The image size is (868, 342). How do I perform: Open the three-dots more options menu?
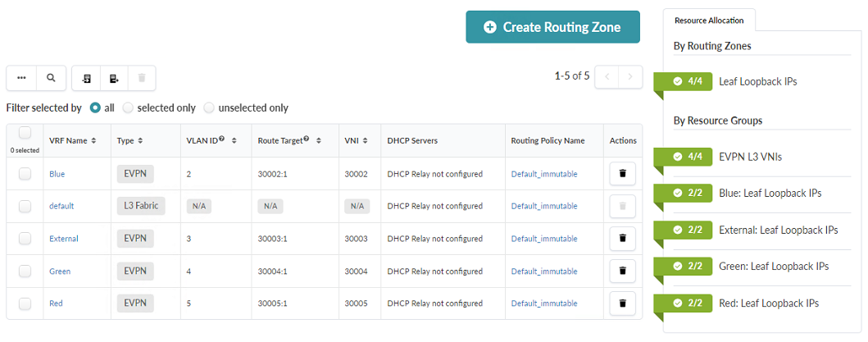coord(21,78)
